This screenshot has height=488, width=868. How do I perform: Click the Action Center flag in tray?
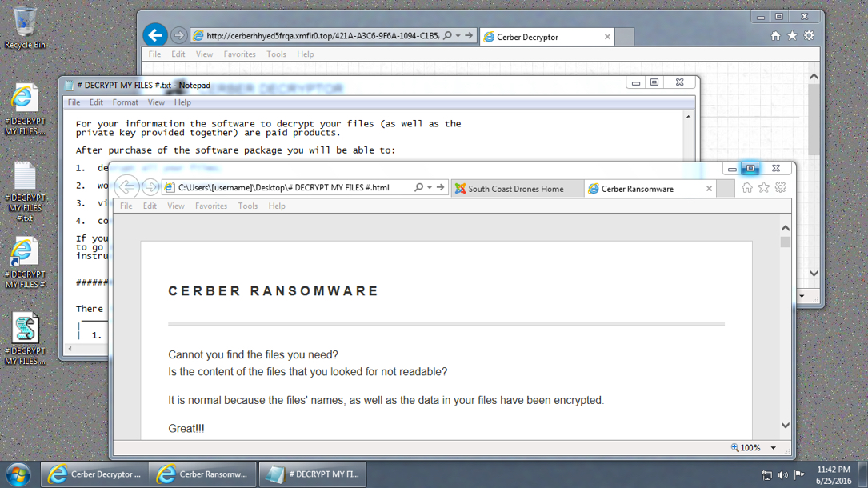pos(798,474)
